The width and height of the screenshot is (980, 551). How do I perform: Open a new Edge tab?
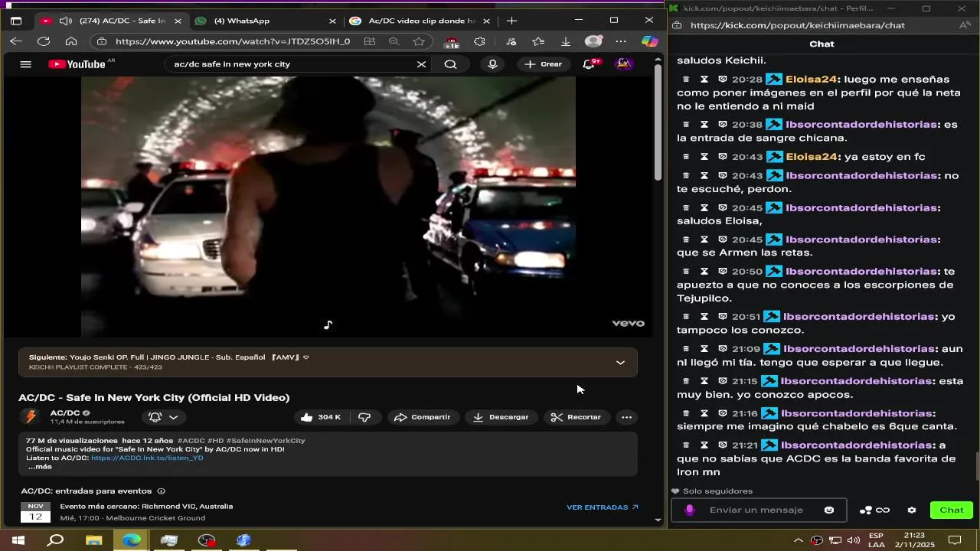coord(511,21)
